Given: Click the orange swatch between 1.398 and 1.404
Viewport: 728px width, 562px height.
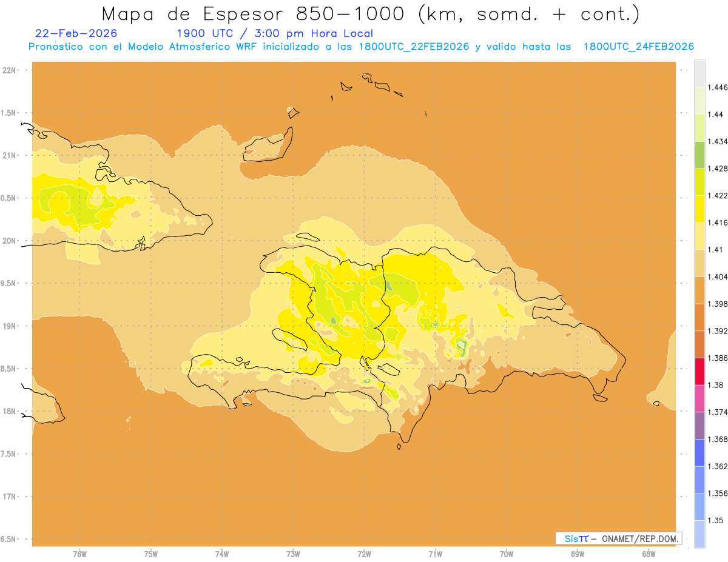Looking at the screenshot, I should 699,290.
